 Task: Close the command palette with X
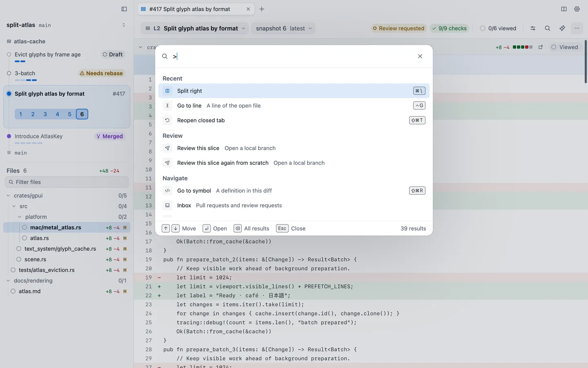[420, 56]
